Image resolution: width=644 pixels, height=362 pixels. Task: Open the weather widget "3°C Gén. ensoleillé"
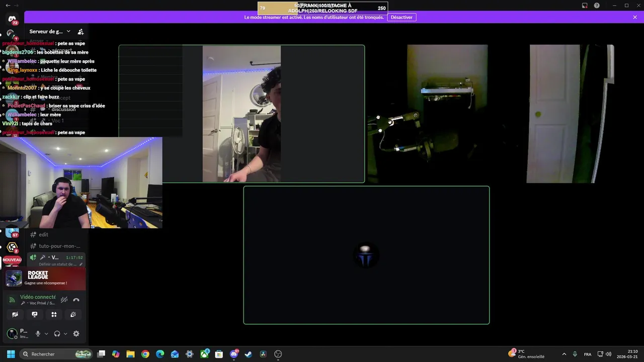(x=527, y=354)
